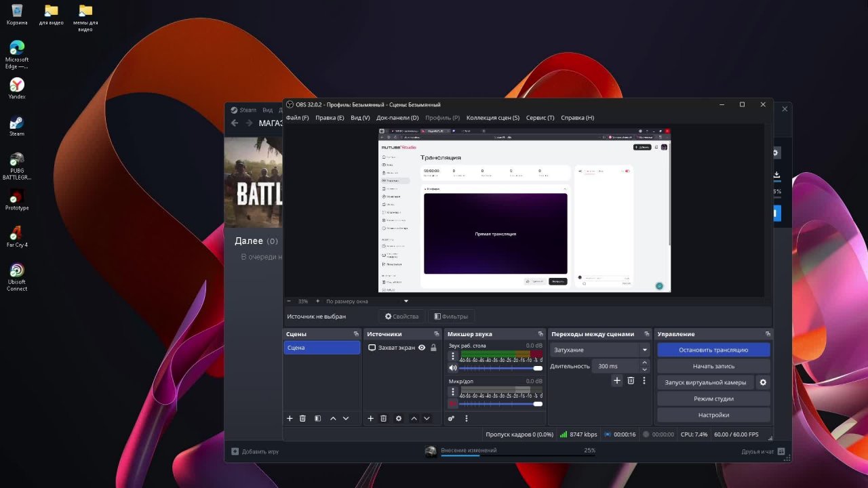The image size is (868, 488).
Task: Add a new scene with the plus icon
Action: (x=290, y=419)
